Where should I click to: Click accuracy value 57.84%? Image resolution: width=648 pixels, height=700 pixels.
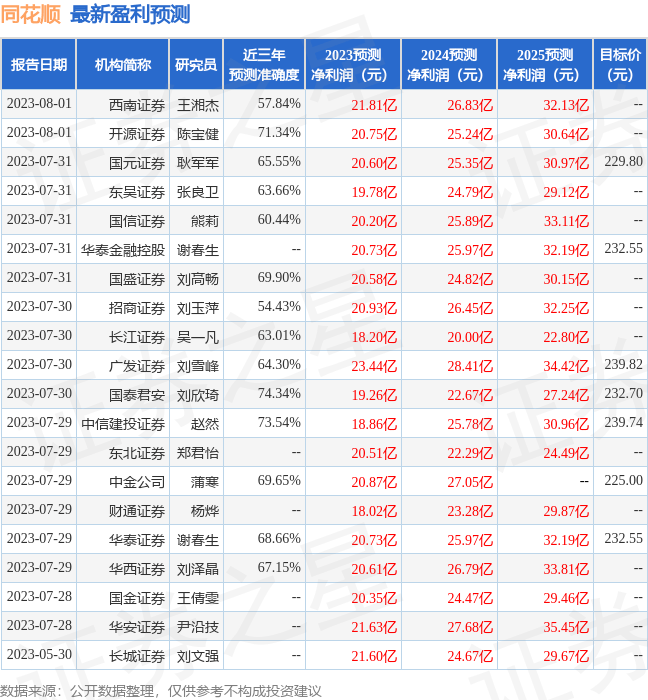point(279,104)
